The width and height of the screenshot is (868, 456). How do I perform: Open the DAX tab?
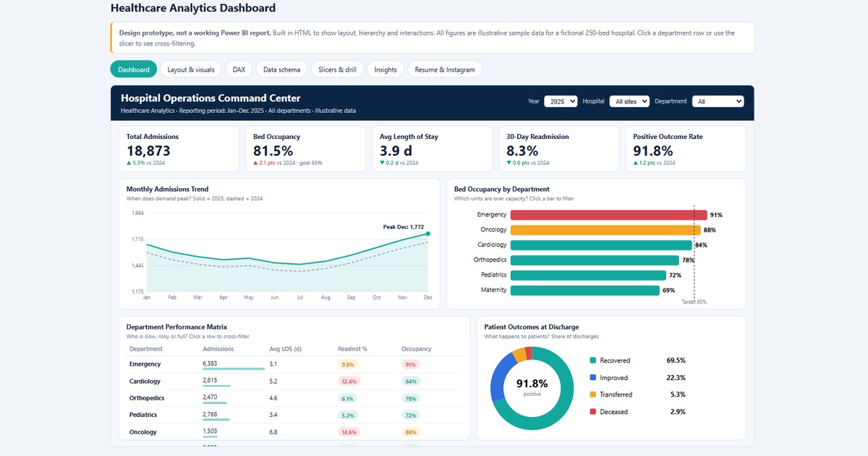[x=239, y=69]
